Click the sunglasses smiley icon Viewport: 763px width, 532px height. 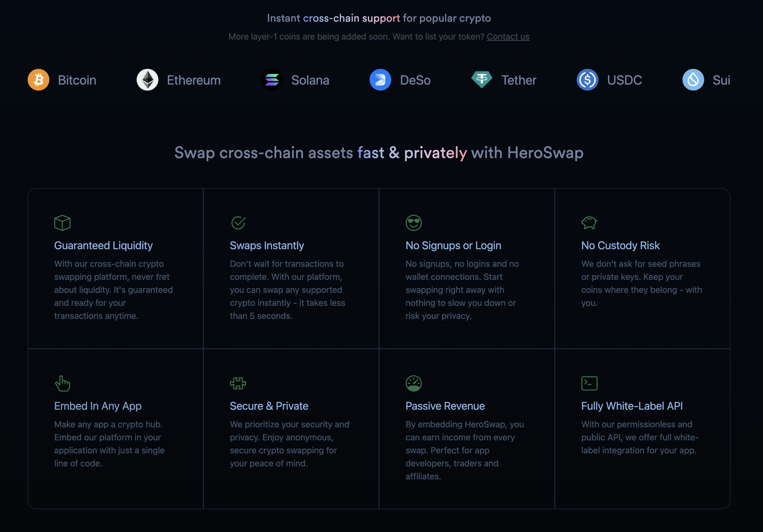pos(414,223)
